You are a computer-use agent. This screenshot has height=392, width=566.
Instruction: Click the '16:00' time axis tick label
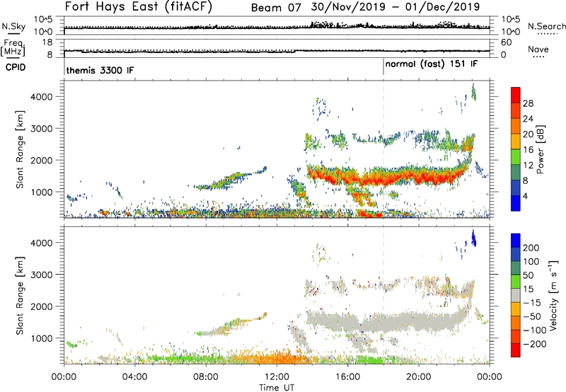tap(347, 377)
